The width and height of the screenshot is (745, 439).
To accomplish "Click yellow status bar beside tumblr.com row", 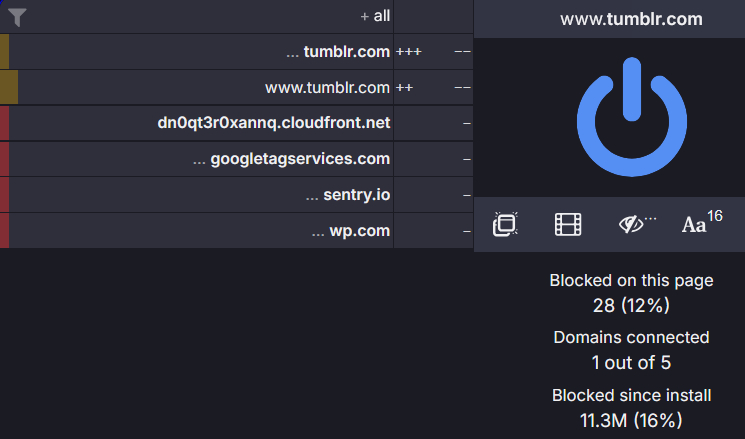I will [4, 51].
